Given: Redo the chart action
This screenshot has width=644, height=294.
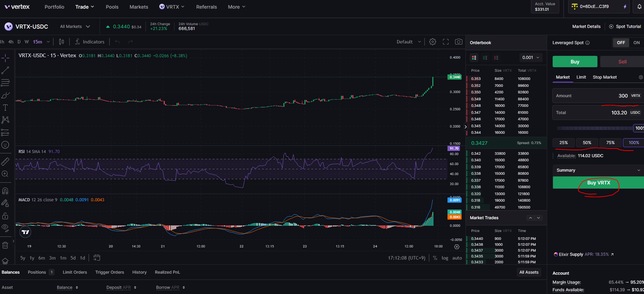Looking at the screenshot, I should (130, 42).
